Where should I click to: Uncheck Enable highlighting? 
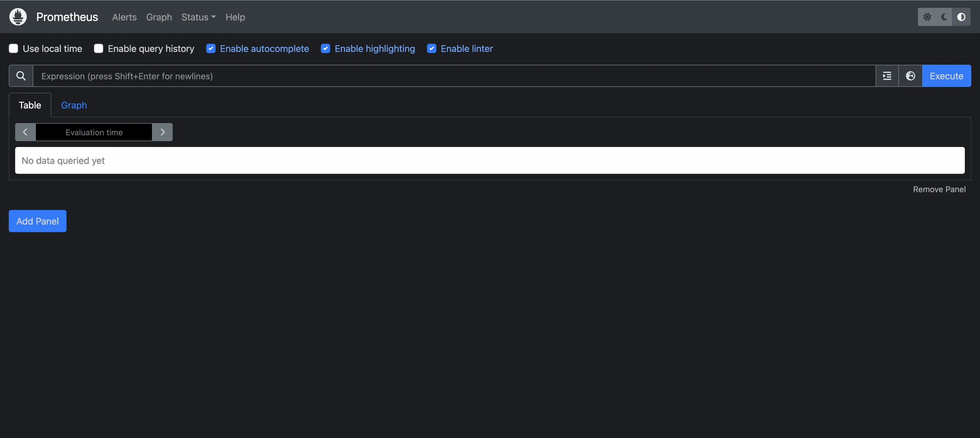click(x=325, y=49)
